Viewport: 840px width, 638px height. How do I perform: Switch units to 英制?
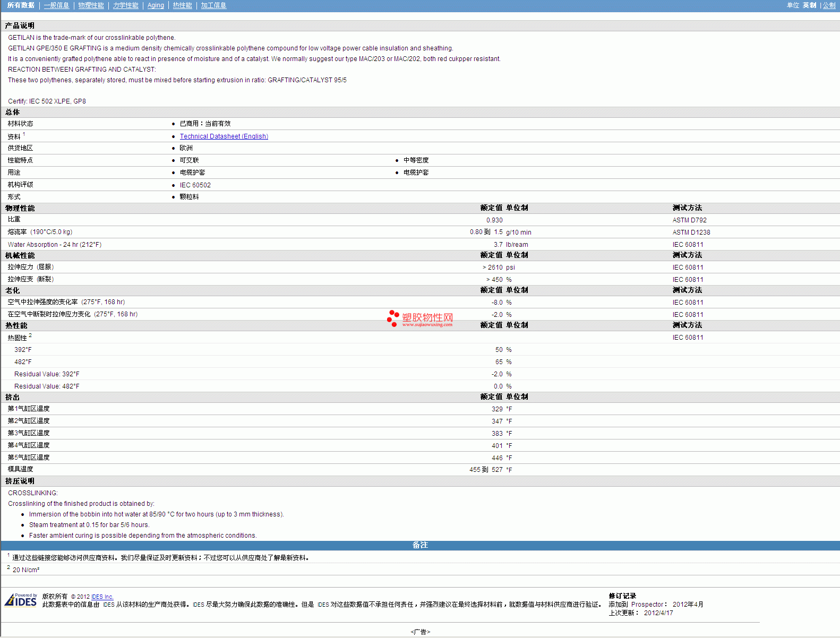point(809,5)
